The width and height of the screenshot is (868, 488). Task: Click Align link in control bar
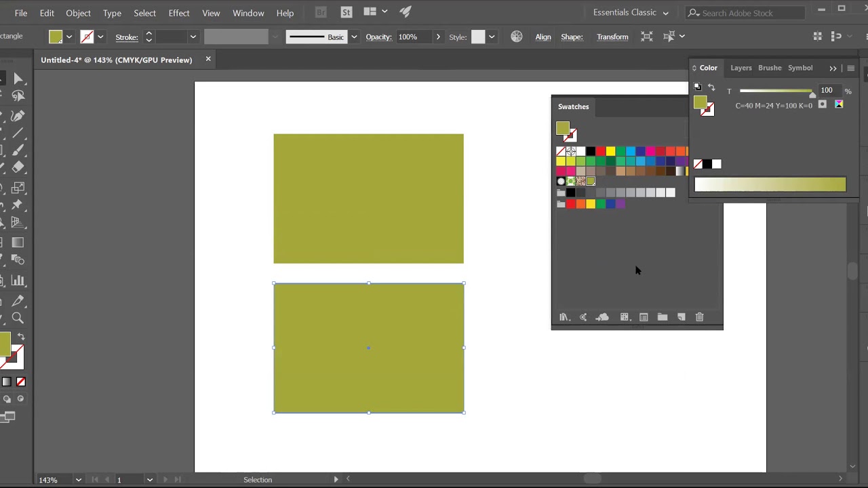click(543, 37)
